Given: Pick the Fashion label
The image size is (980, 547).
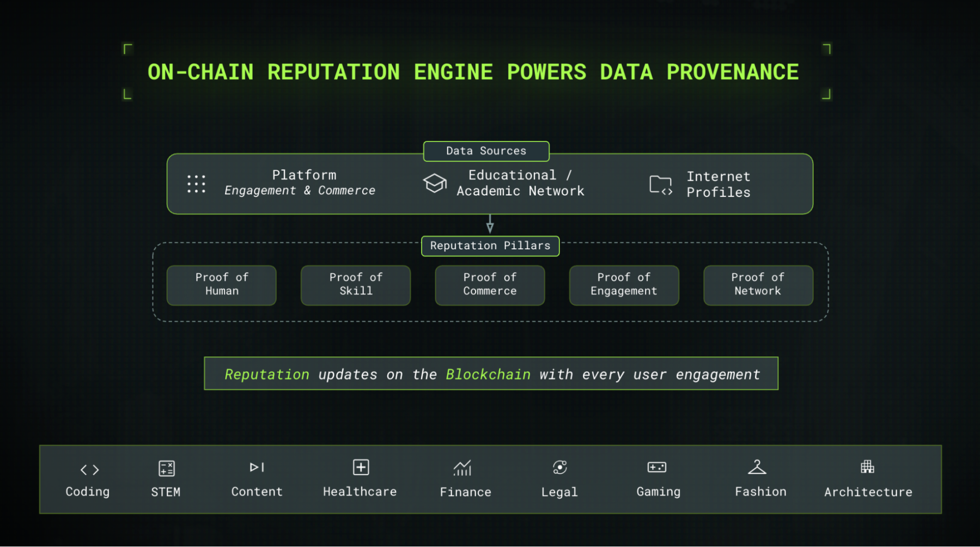Looking at the screenshot, I should (x=761, y=491).
